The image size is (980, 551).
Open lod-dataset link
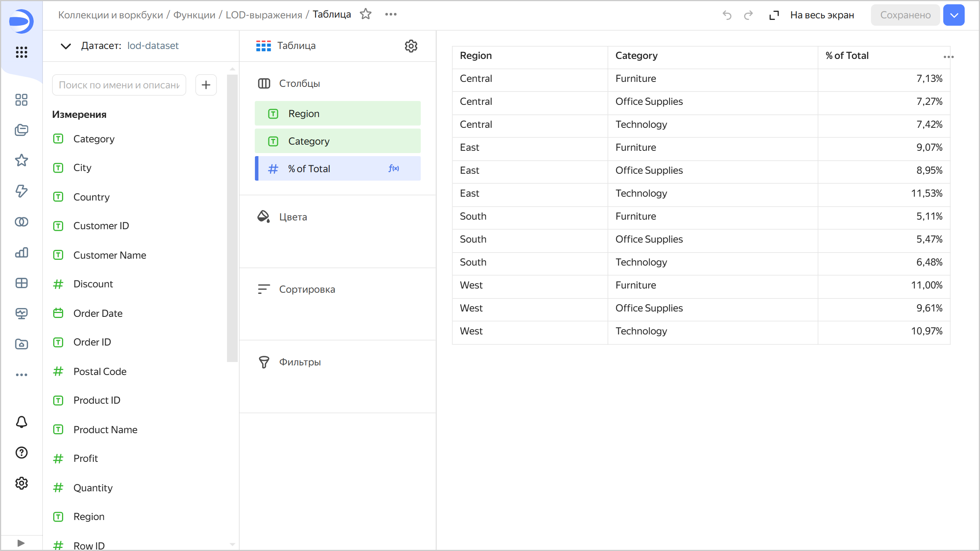[153, 46]
